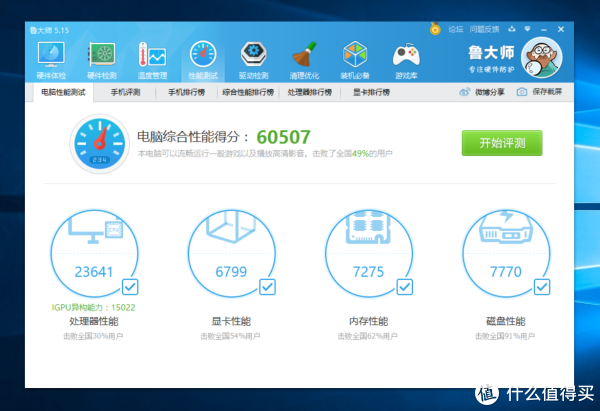Open the 驱动检测 driver detection icon
The width and height of the screenshot is (600, 411).
(253, 60)
